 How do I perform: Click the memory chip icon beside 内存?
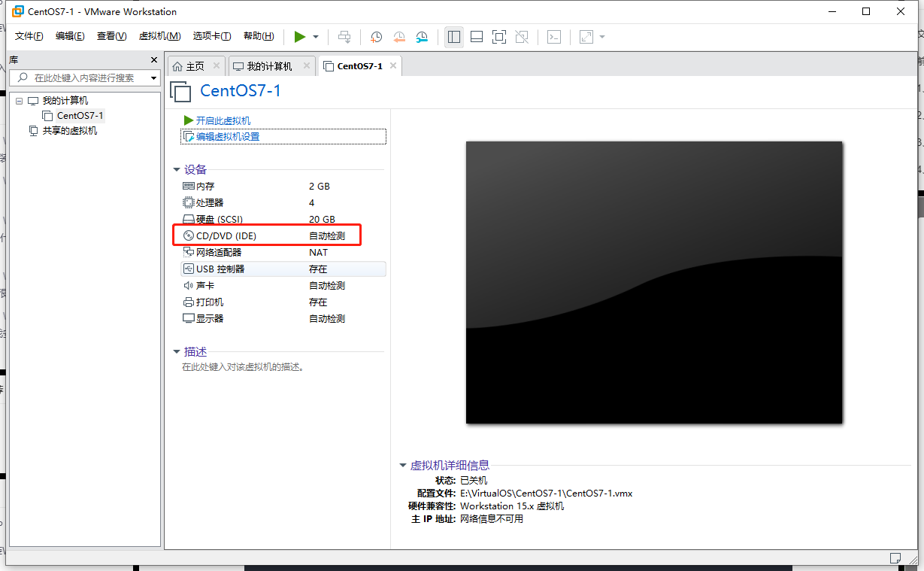click(x=189, y=186)
